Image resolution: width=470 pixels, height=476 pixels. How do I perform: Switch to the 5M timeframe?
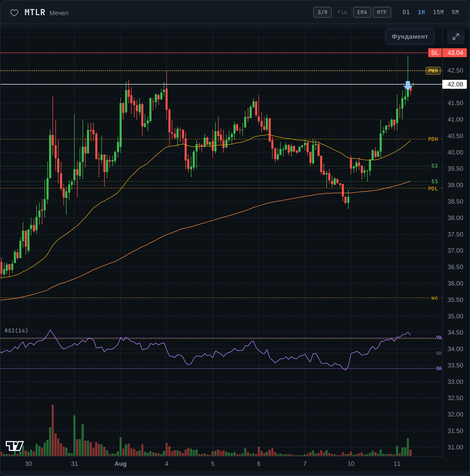click(x=455, y=12)
